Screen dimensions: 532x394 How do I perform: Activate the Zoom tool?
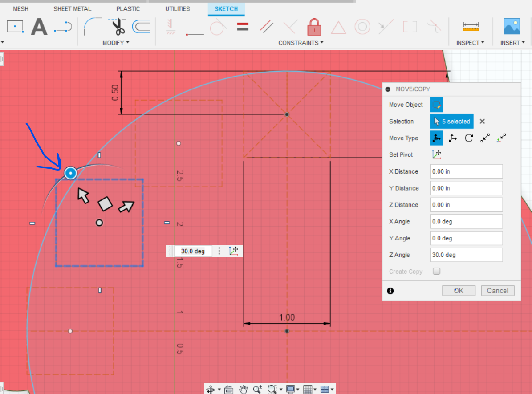tap(257, 389)
